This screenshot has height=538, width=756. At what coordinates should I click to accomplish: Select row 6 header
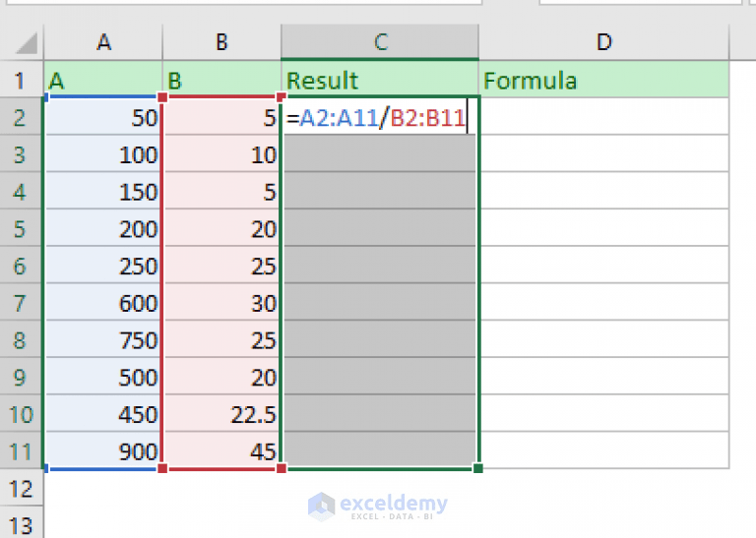click(22, 265)
